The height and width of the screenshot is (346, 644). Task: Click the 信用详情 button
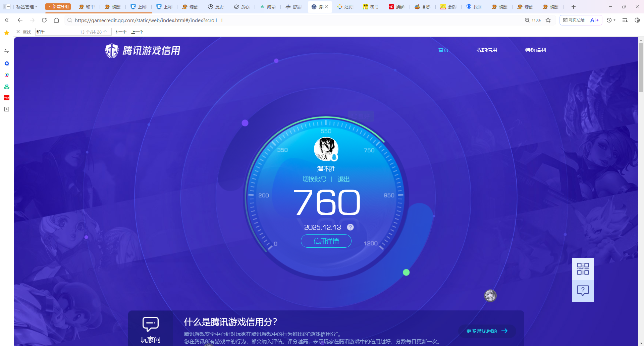coord(326,241)
